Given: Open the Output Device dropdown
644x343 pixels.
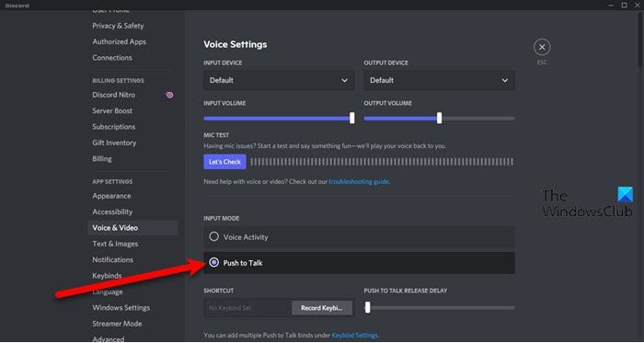Looking at the screenshot, I should tap(439, 80).
